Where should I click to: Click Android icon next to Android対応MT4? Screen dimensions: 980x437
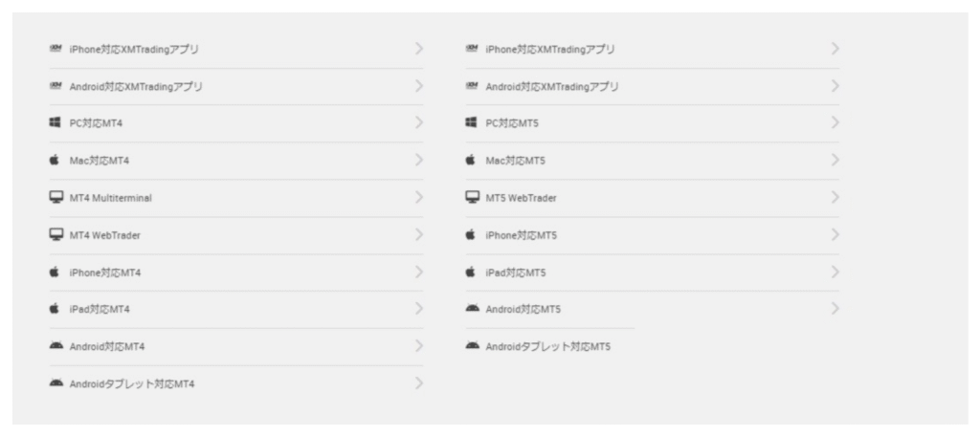56,346
